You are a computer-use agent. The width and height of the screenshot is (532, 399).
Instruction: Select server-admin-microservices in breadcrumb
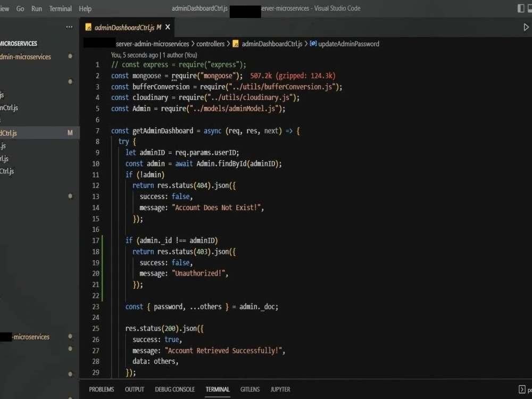point(152,44)
